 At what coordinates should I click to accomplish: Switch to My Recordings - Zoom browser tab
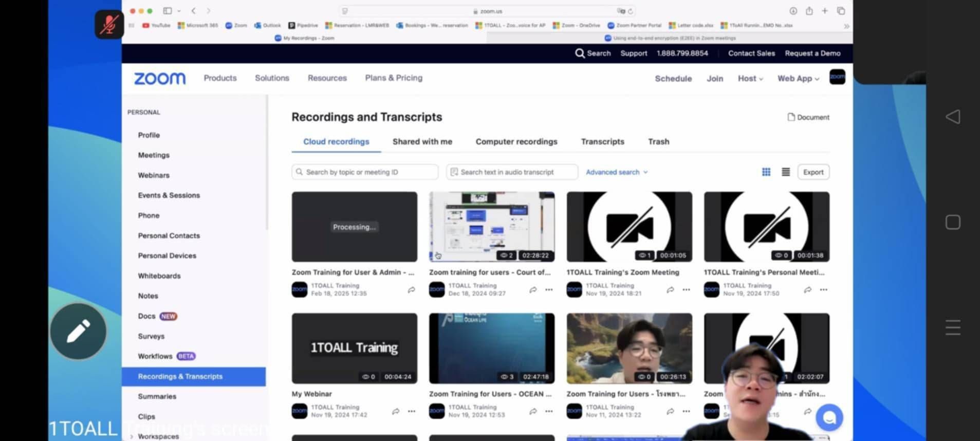tap(304, 38)
